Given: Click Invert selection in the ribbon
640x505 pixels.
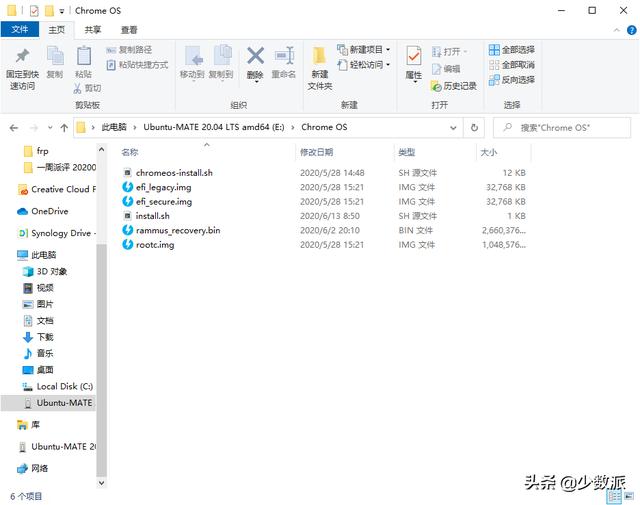Looking at the screenshot, I should click(x=512, y=80).
